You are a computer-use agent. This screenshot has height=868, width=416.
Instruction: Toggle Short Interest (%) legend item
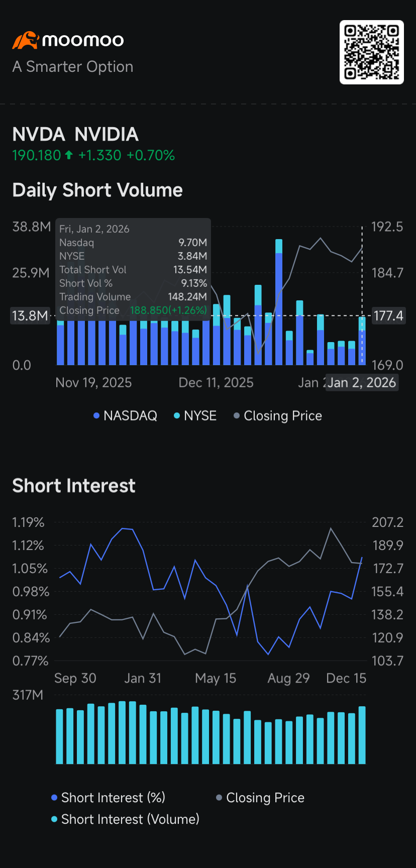tap(108, 798)
